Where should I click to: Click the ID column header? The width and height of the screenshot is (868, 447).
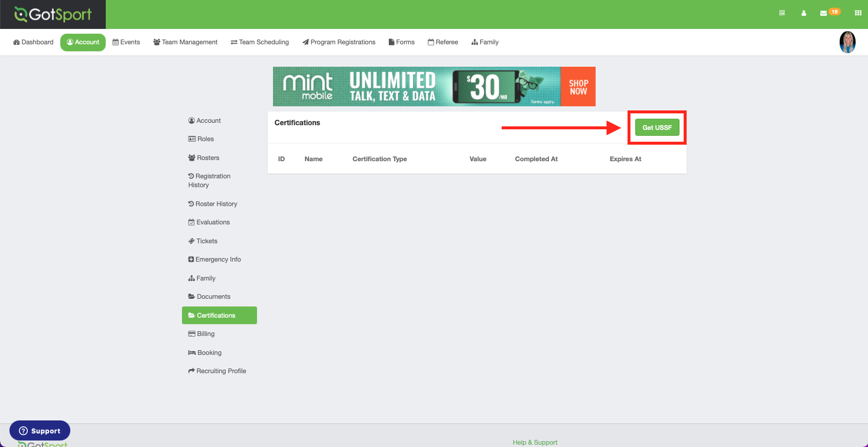281,159
